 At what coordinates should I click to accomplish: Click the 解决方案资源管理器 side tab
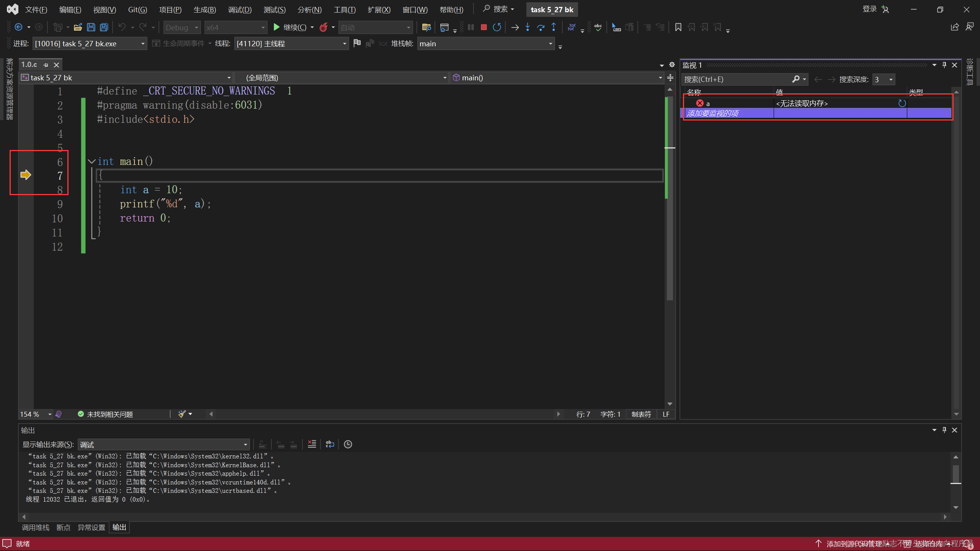[9, 89]
